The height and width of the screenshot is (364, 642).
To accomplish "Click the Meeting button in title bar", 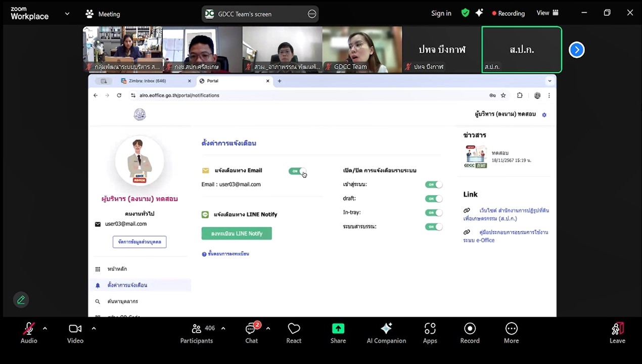I will pyautogui.click(x=103, y=14).
